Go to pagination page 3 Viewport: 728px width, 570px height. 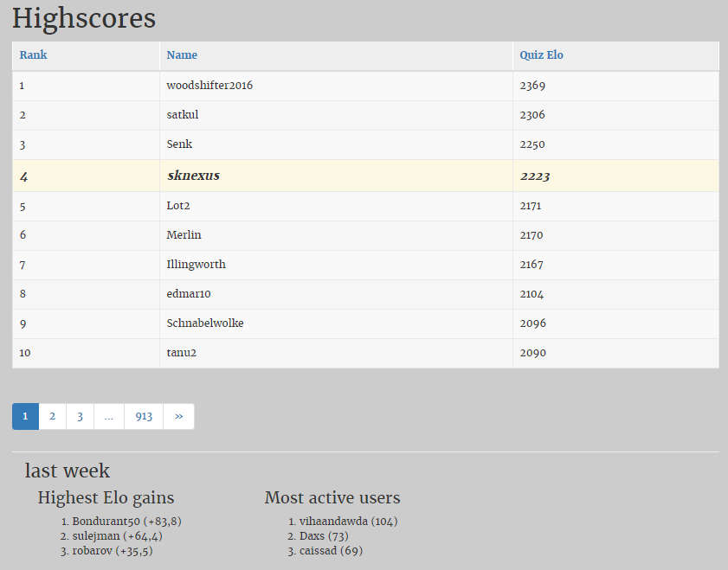click(x=80, y=417)
